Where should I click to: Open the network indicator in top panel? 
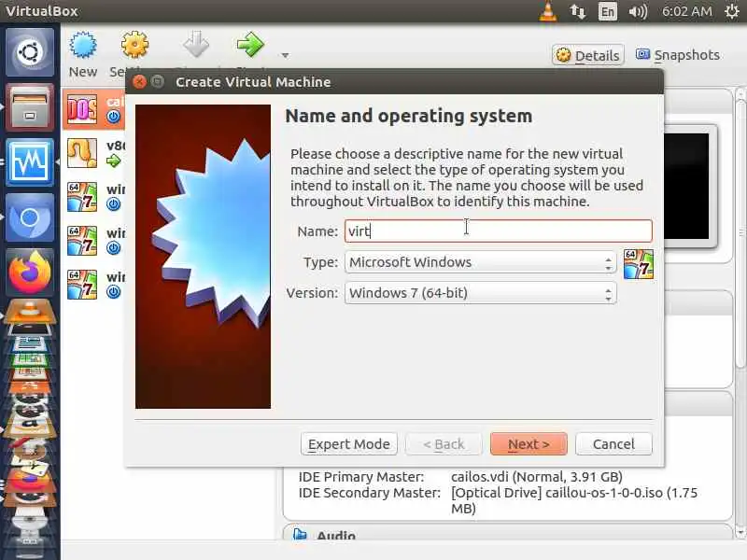click(x=577, y=11)
